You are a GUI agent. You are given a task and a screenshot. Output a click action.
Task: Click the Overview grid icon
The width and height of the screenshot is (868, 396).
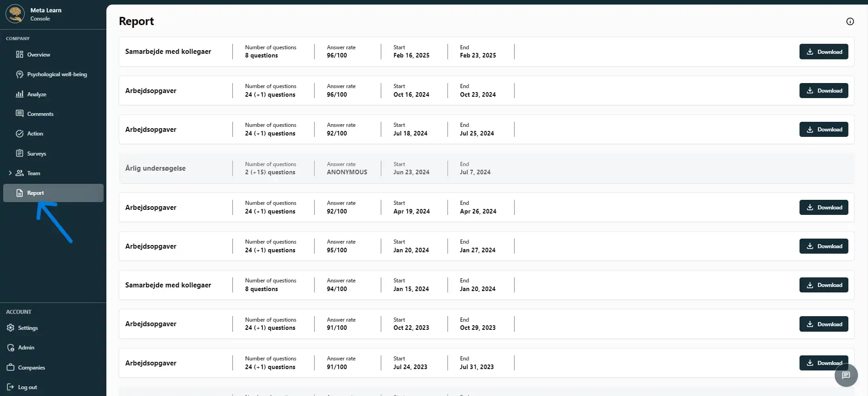pos(20,55)
